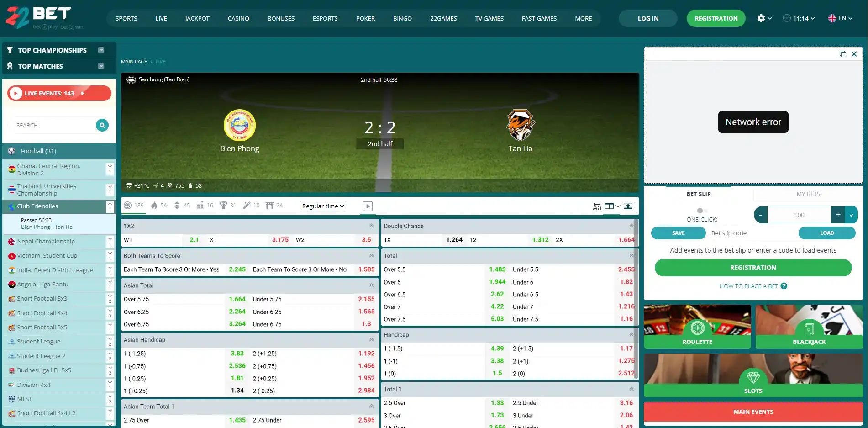Click the play video icon in markets toolbar
868x428 pixels.
pyautogui.click(x=368, y=206)
